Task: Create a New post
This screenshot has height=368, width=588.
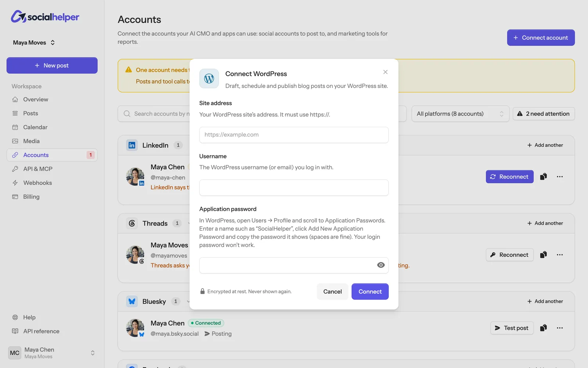Action: click(52, 66)
